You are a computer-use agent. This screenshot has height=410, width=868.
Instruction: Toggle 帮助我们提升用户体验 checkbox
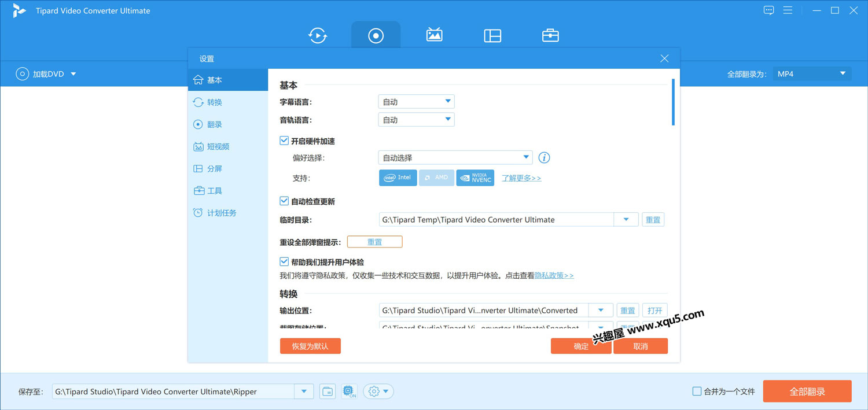coord(284,262)
